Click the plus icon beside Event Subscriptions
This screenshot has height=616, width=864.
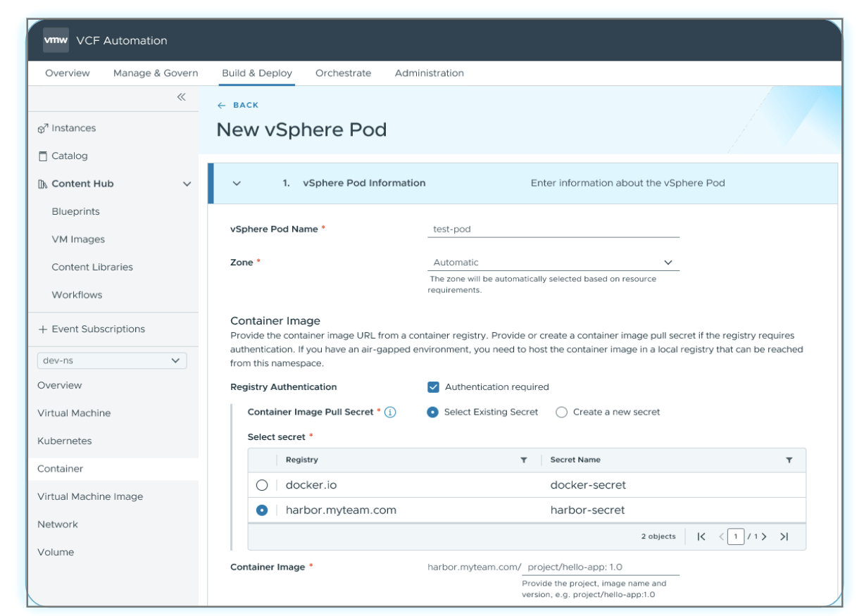coord(43,329)
